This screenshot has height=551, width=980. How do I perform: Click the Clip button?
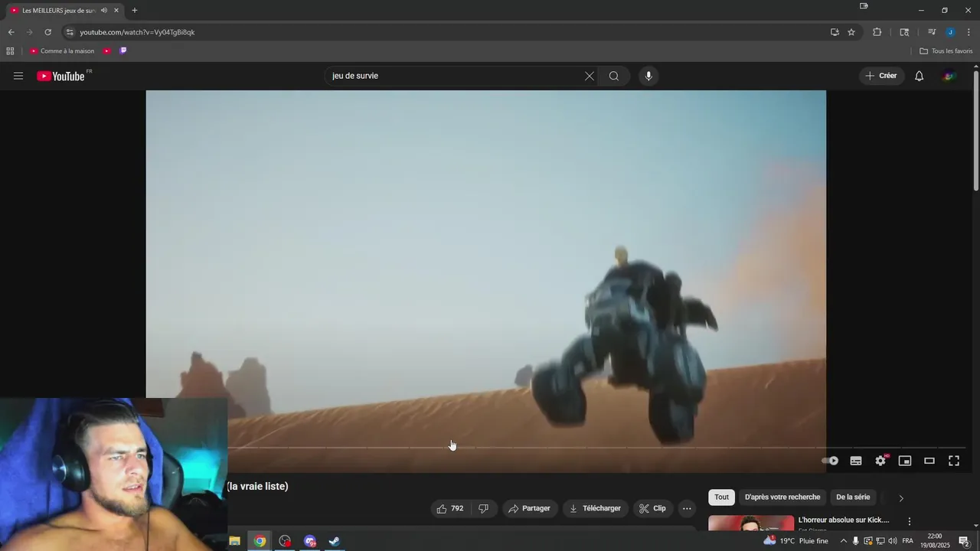(652, 508)
